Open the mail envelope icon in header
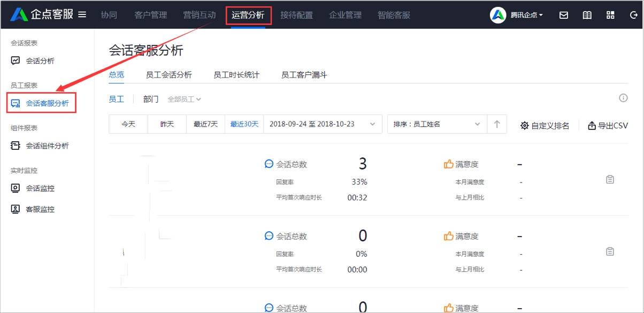Image resolution: width=644 pixels, height=313 pixels. tap(564, 15)
